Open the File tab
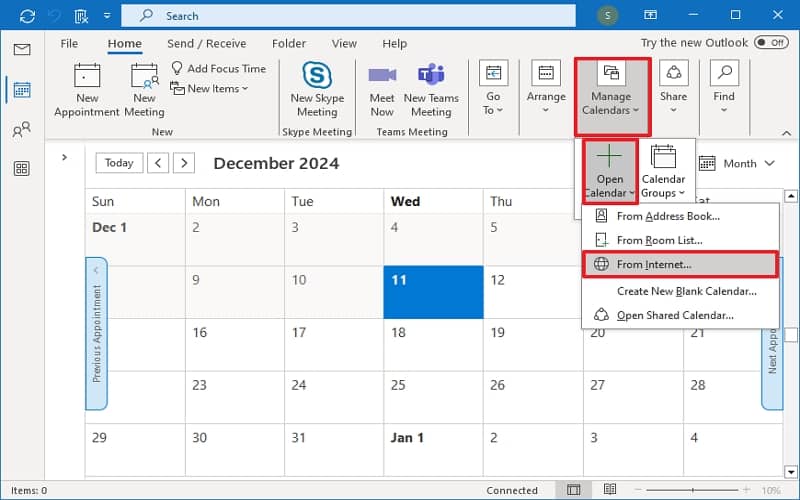This screenshot has width=800, height=500. point(69,43)
